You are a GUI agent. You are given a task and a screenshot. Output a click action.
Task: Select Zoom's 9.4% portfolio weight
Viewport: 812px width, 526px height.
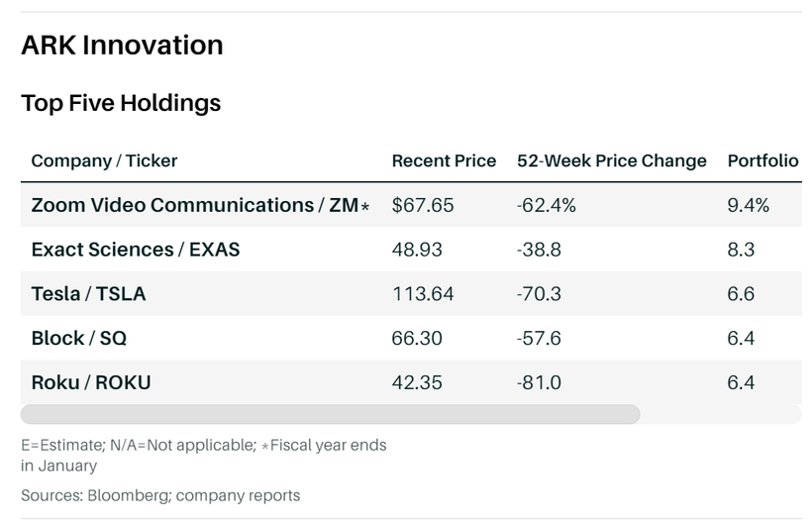tap(748, 205)
